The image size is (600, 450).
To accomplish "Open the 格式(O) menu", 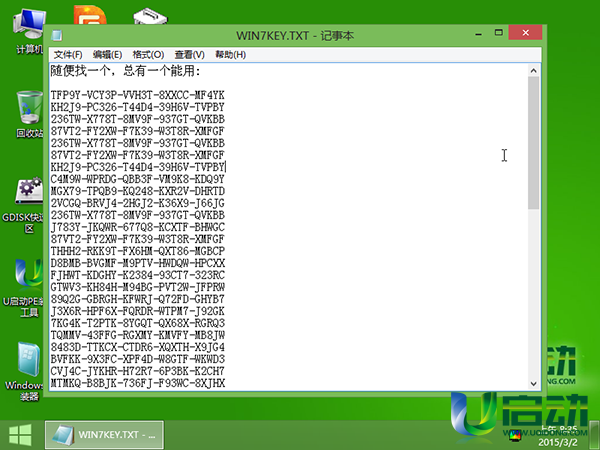I will click(x=148, y=55).
